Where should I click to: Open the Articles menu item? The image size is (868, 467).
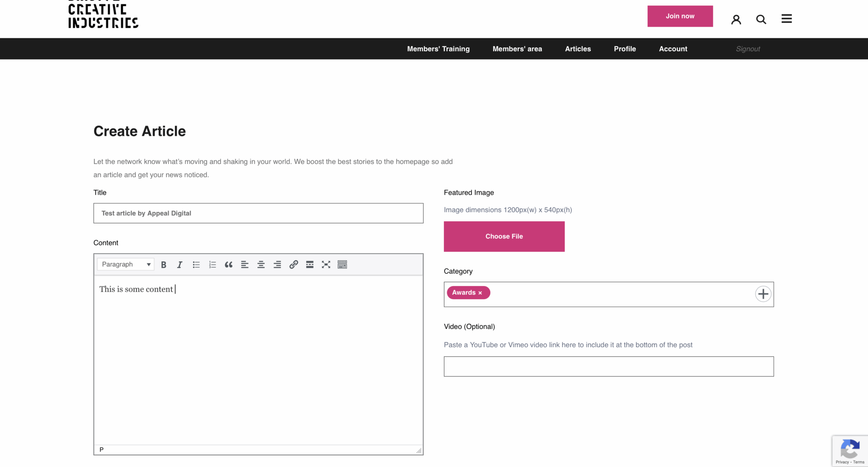click(x=578, y=49)
